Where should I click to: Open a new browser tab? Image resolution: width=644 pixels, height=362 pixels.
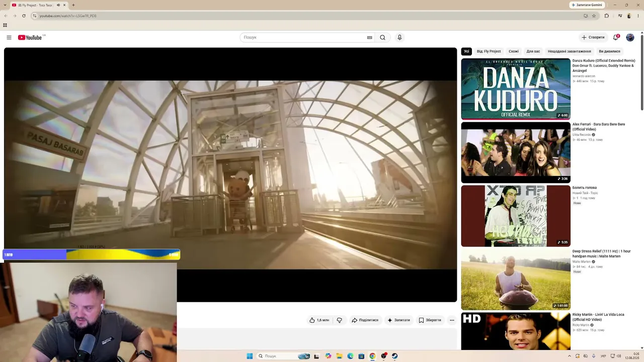pyautogui.click(x=73, y=5)
